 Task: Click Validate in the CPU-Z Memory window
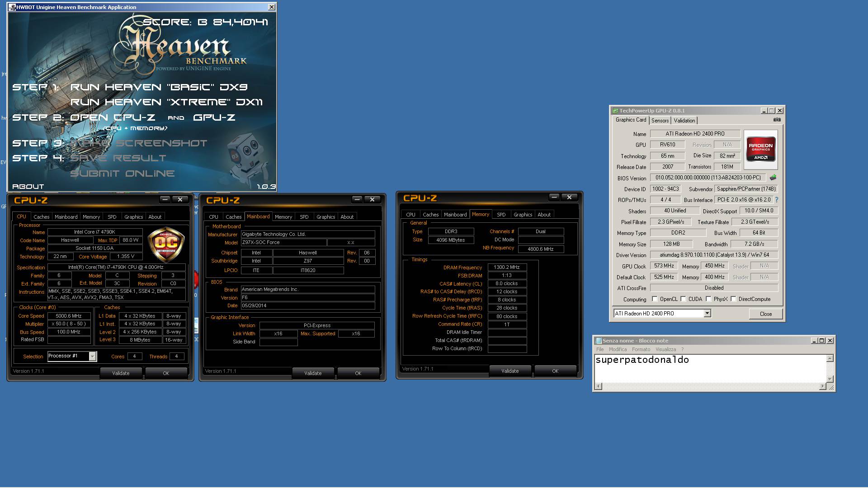pyautogui.click(x=510, y=371)
